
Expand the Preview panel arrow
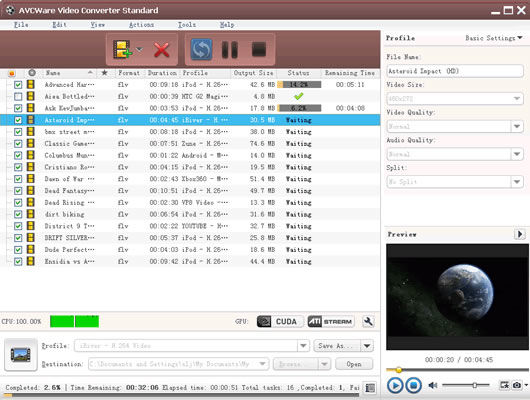(x=520, y=234)
